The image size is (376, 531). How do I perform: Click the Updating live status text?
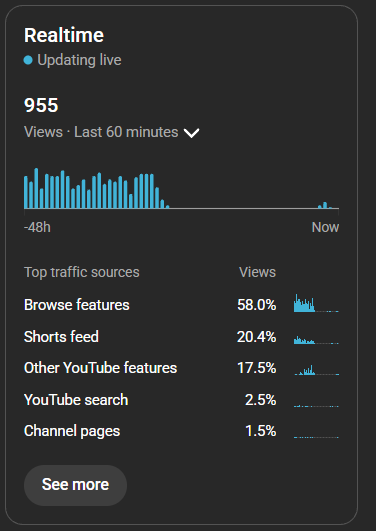click(x=79, y=60)
